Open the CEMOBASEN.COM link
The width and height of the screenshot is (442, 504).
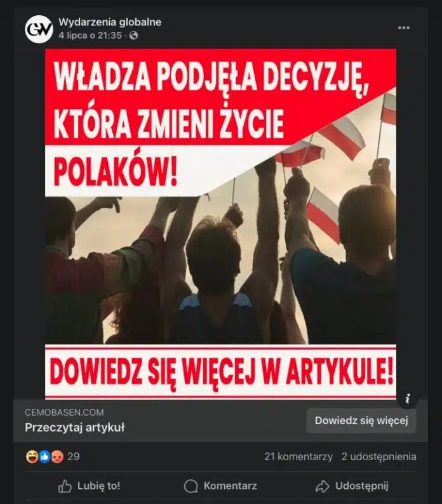pos(64,413)
